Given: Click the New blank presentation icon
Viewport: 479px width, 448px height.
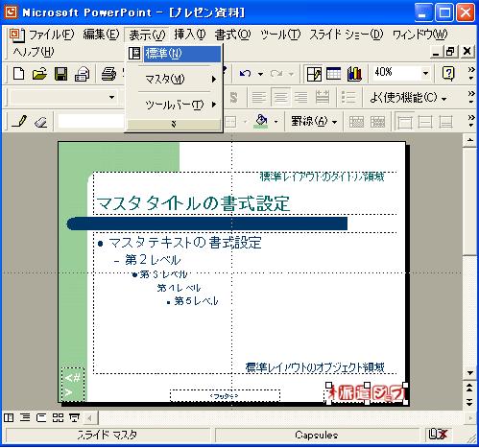Looking at the screenshot, I should click(x=19, y=74).
